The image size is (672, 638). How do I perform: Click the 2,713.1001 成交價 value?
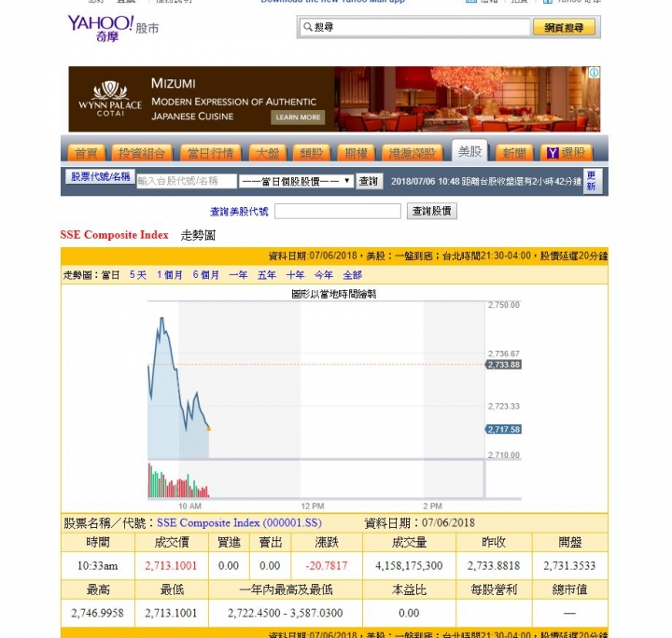(x=171, y=565)
